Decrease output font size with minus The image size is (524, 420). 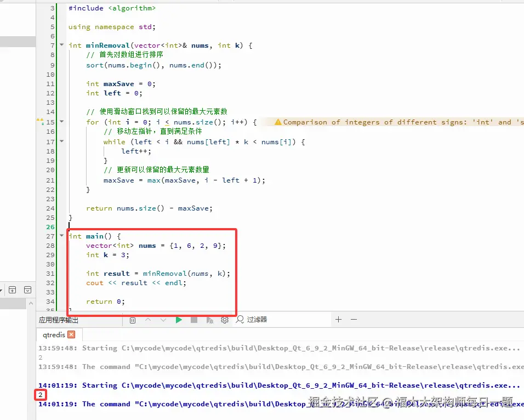(354, 320)
